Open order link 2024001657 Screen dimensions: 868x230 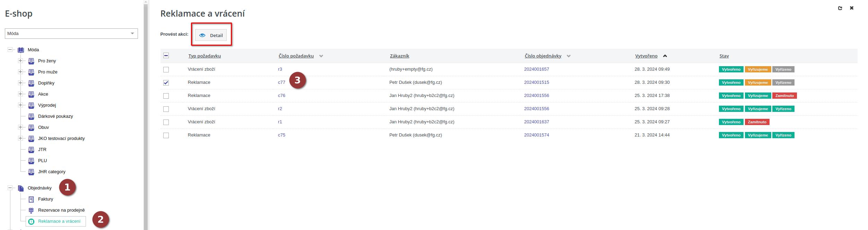coord(536,69)
